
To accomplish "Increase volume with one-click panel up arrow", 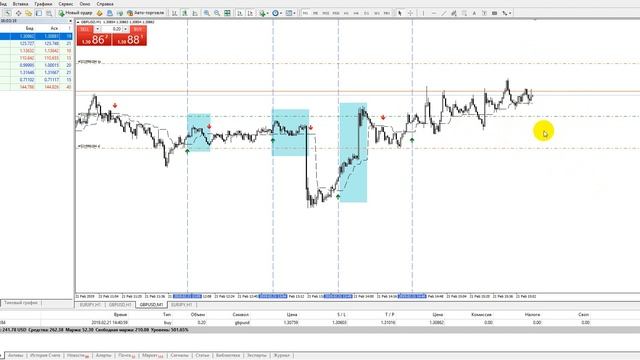I will coord(126,29).
